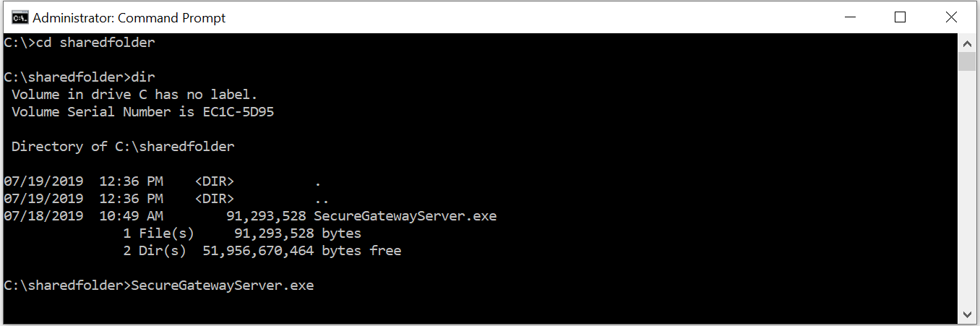Screen dimensions: 980x326
Task: Click SecureGatewayServer.exe in the directory listing
Action: click(405, 216)
